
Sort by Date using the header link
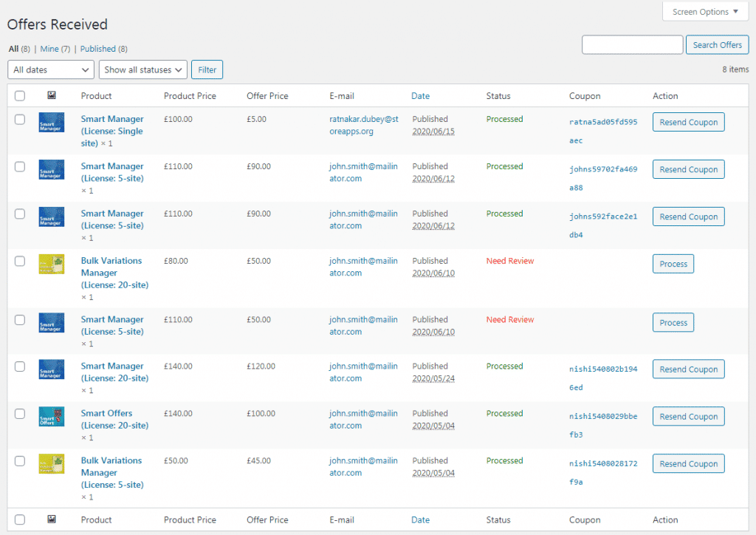pyautogui.click(x=420, y=96)
